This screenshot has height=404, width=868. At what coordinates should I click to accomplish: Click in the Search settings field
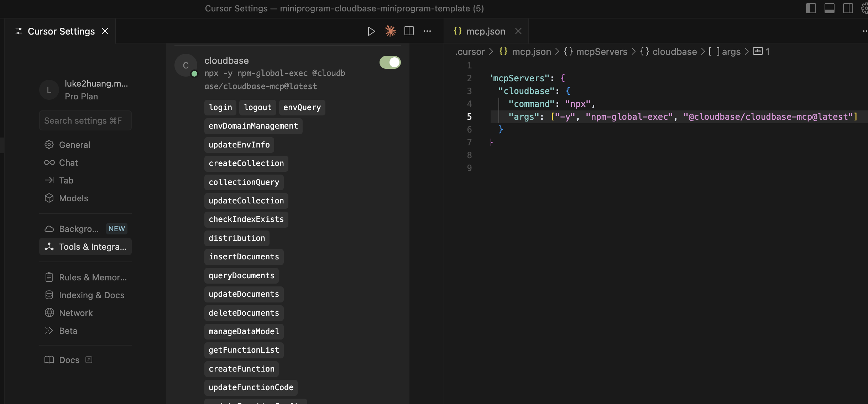click(x=85, y=120)
